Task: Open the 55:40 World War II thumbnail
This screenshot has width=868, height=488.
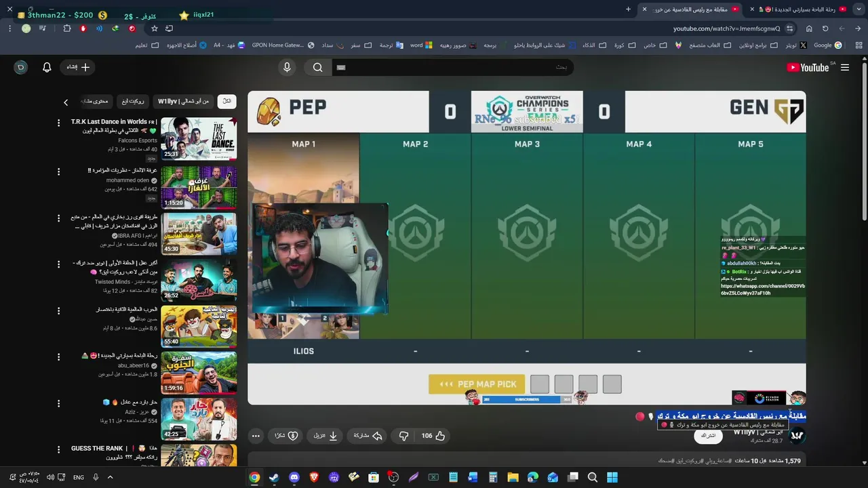Action: 199,326
